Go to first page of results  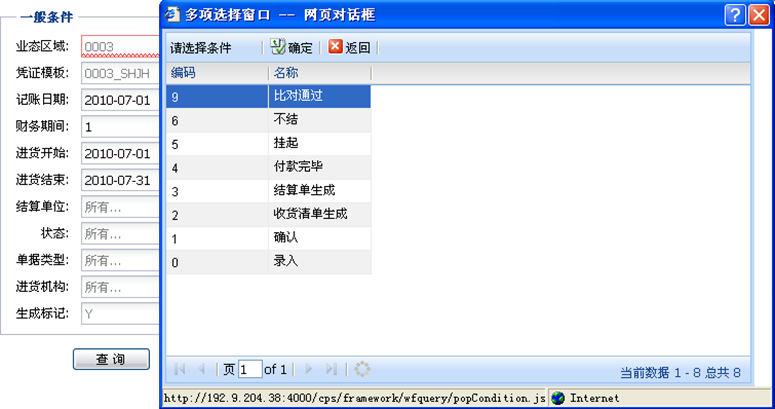tap(180, 369)
